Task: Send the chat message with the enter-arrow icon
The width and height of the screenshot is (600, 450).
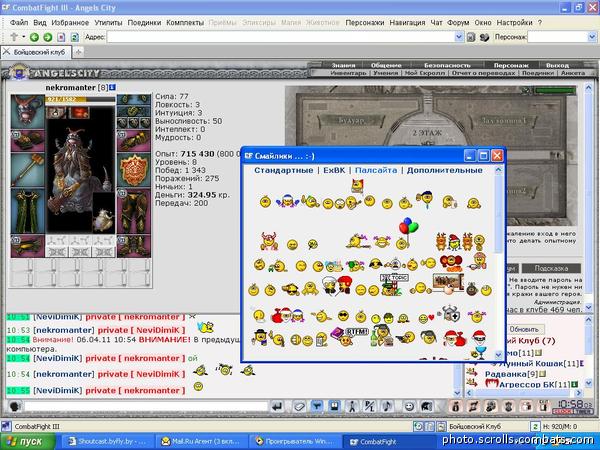Action: [x=277, y=406]
